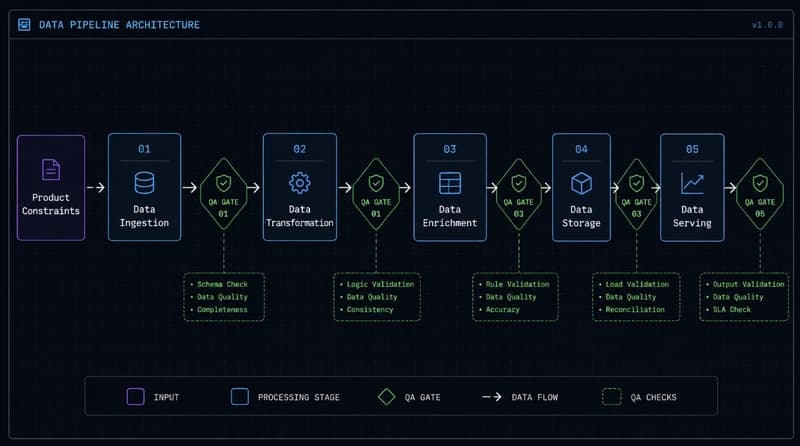Image resolution: width=800 pixels, height=446 pixels.
Task: Click stage number '05' above Data Serving
Action: point(692,149)
